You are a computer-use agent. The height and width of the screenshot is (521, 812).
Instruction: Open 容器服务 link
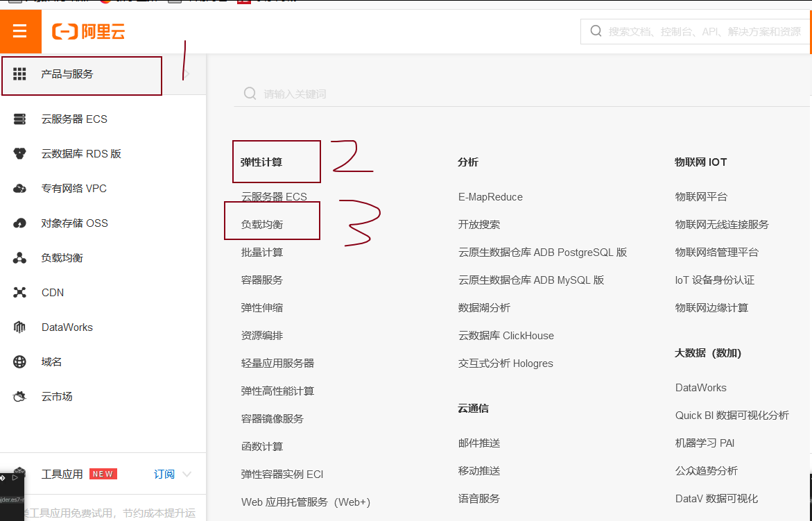(x=262, y=280)
